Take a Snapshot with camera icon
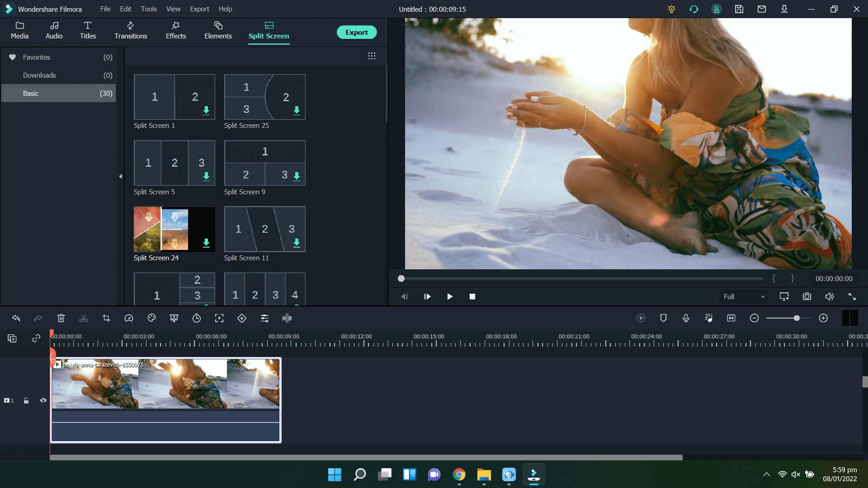The width and height of the screenshot is (868, 488). point(807,296)
